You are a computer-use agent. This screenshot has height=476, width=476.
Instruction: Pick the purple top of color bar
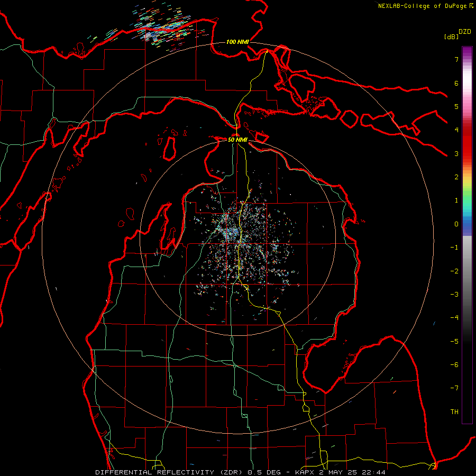467,51
